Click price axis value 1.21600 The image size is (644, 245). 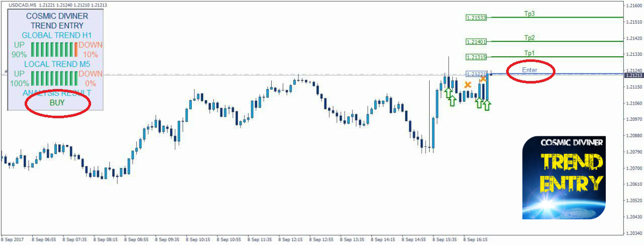tap(634, 6)
